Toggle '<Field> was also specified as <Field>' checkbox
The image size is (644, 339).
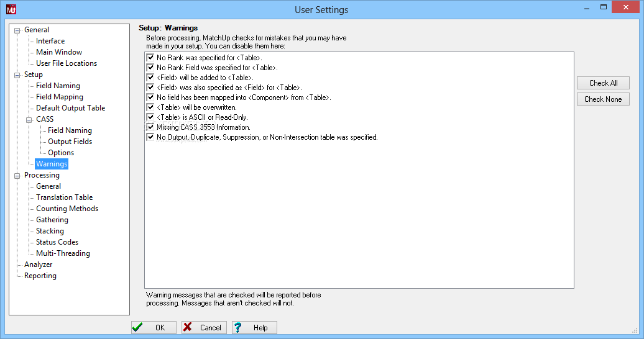tap(150, 88)
